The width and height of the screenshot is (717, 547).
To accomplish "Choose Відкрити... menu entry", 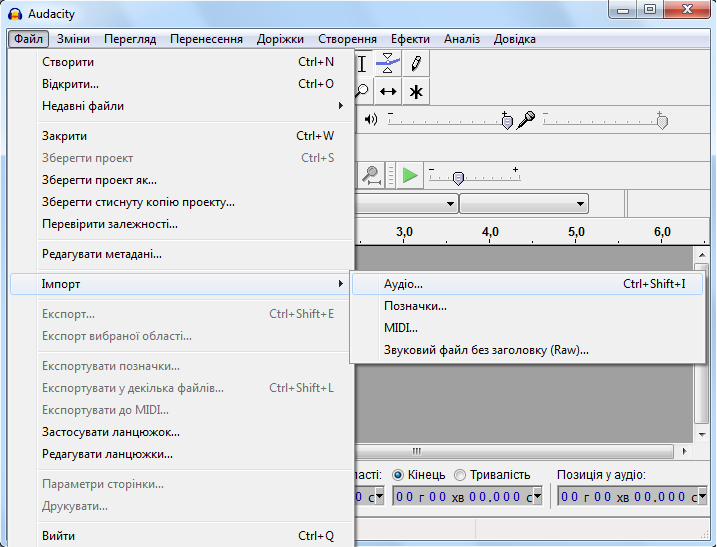I will tap(182, 84).
